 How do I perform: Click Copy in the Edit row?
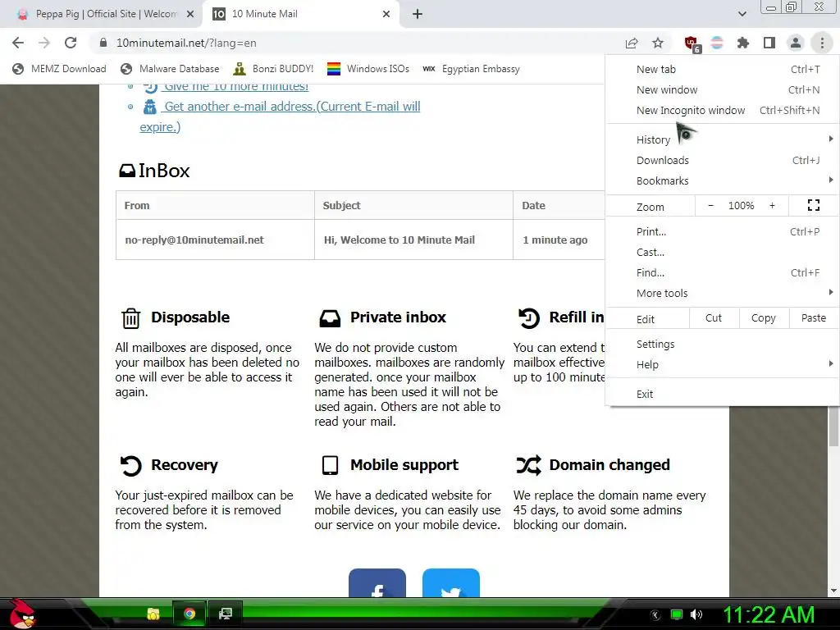[764, 318]
